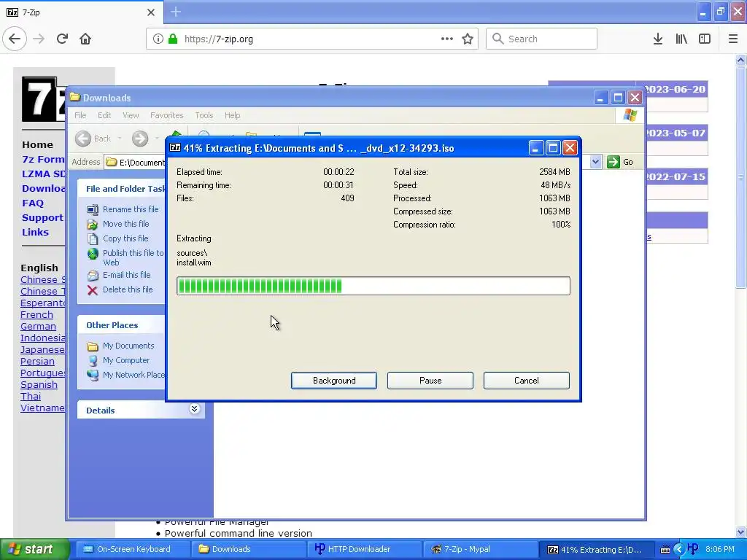Click Publish this file to Web

tap(133, 257)
